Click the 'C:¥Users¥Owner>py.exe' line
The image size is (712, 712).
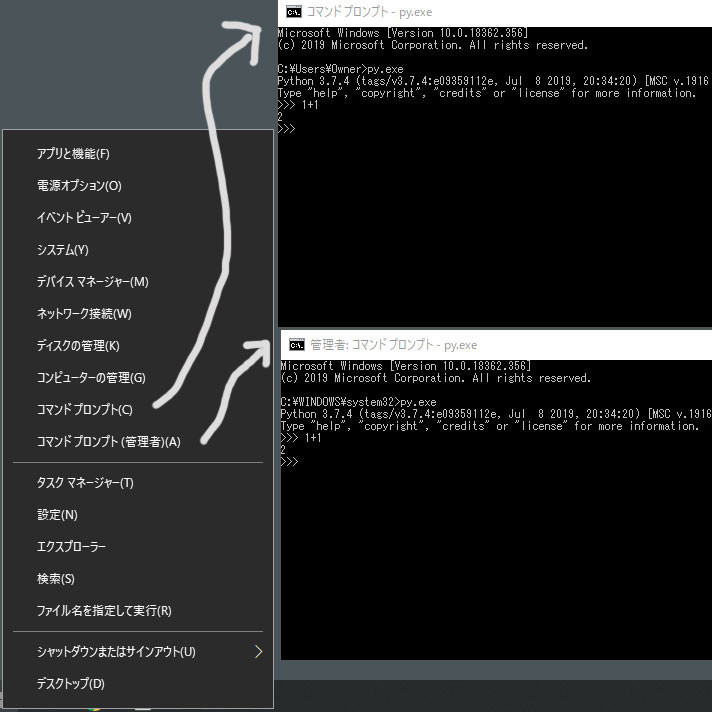point(341,69)
